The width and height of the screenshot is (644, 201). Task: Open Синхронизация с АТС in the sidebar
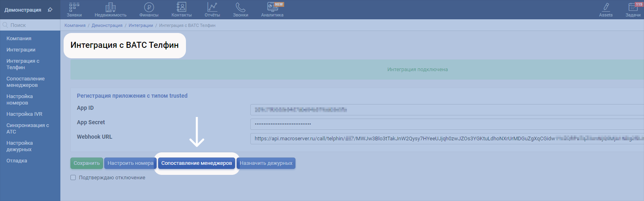27,129
